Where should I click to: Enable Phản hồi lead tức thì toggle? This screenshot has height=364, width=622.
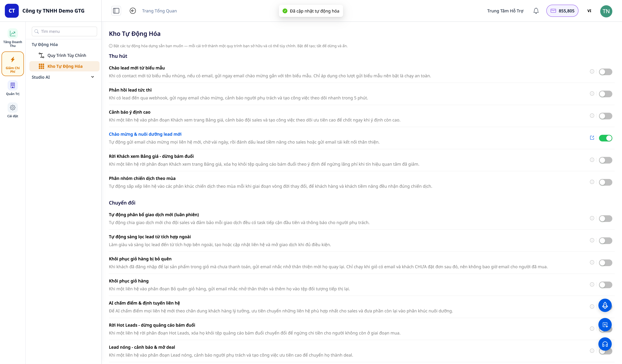point(606,94)
